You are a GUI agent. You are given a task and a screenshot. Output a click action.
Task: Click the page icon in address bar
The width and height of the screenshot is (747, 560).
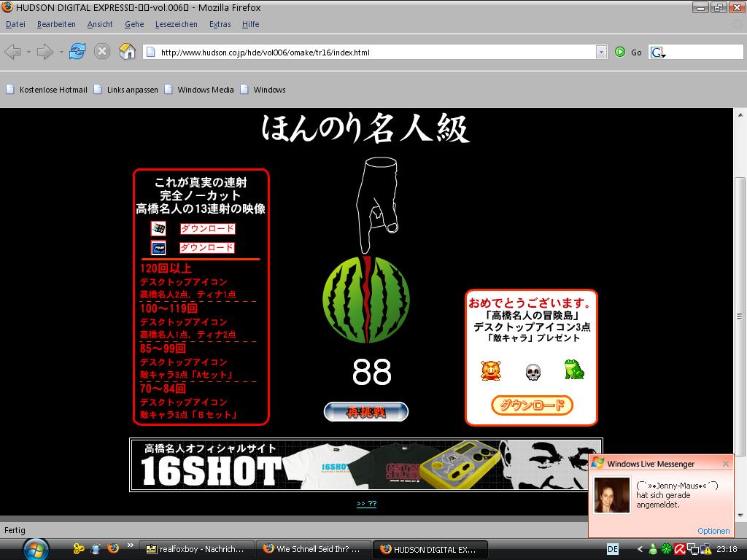click(x=150, y=52)
